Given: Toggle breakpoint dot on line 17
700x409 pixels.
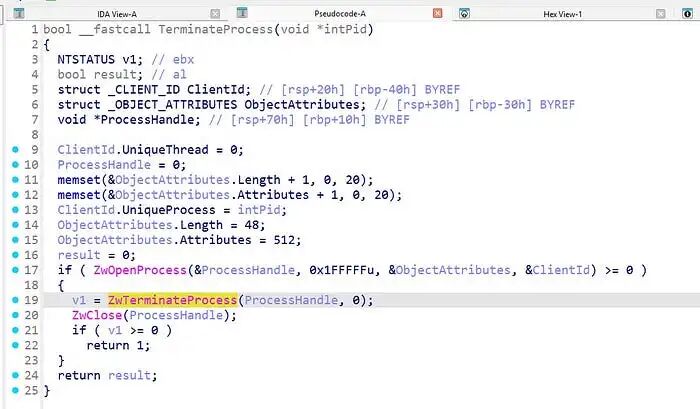Looking at the screenshot, I should [15, 270].
